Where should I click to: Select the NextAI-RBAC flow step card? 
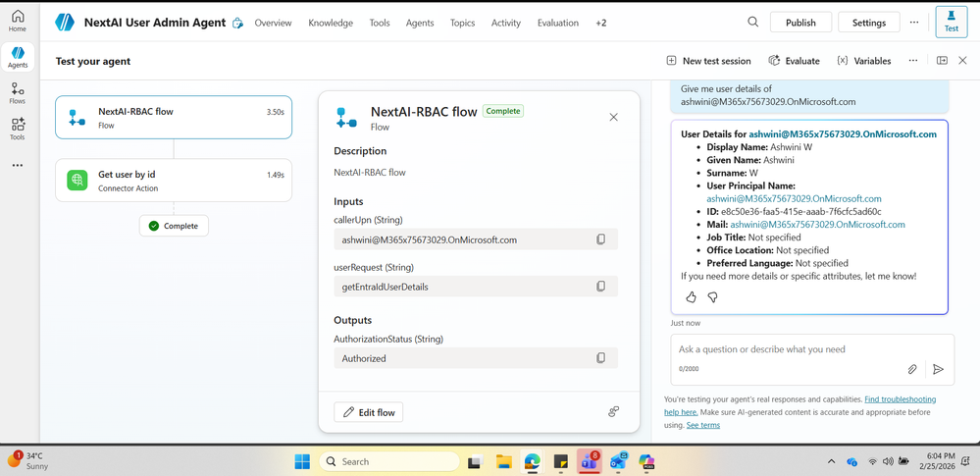pos(174,117)
